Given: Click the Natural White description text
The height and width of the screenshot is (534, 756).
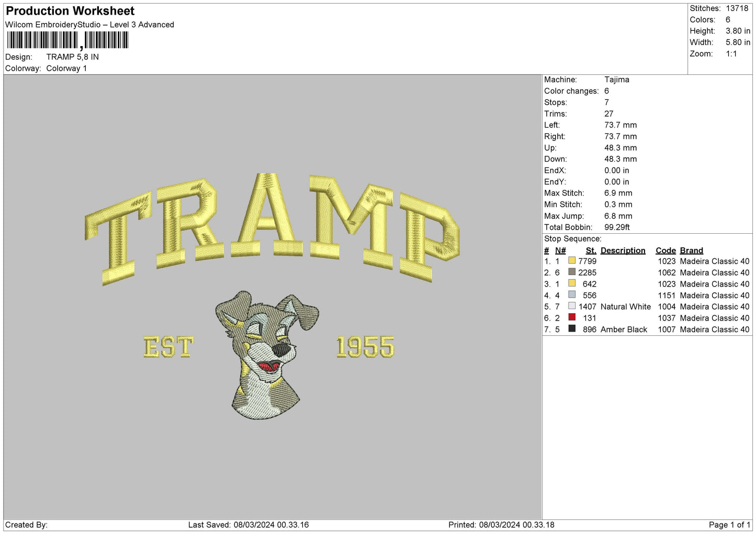Looking at the screenshot, I should pos(626,306).
